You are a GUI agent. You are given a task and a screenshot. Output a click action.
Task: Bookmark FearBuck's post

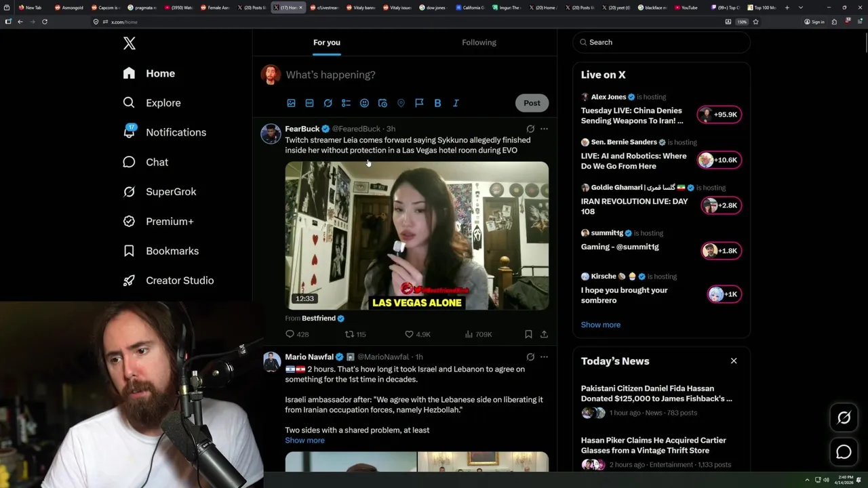coord(528,334)
